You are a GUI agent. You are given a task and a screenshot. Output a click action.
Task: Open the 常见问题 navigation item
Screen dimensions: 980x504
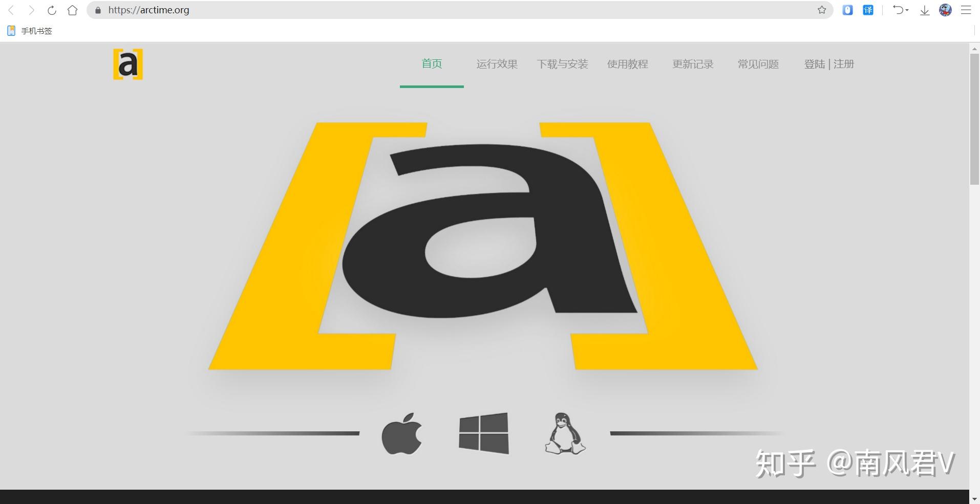pos(758,64)
